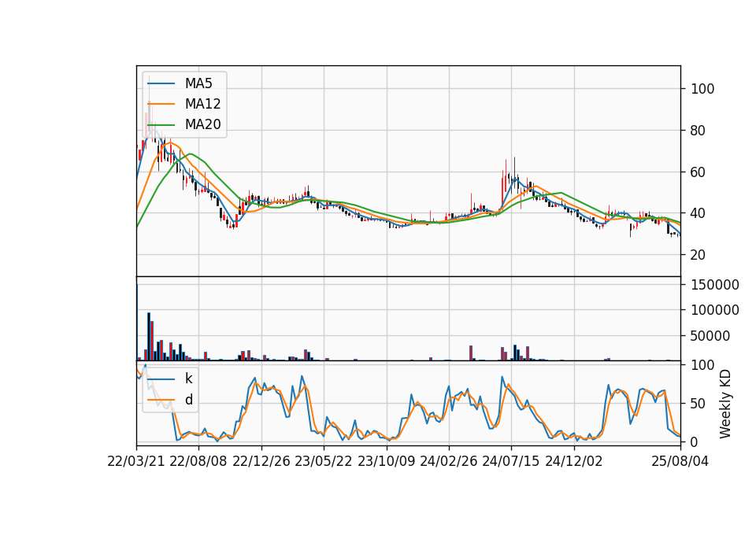Image resolution: width=756 pixels, height=543 pixels.
Task: Click the MA5 legend label
Action: tap(198, 83)
